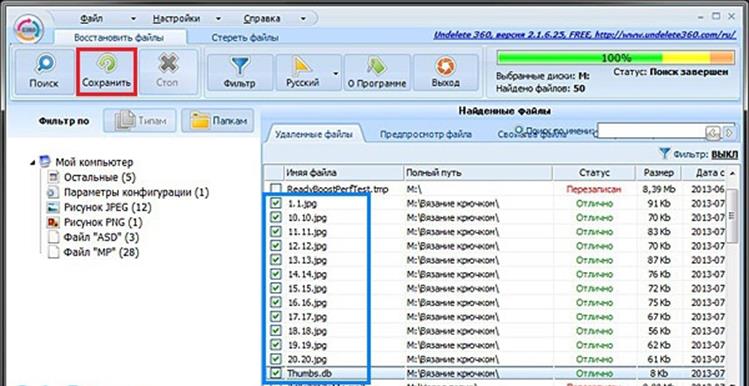Uncheck the Thumbs.db file checkbox
The height and width of the screenshot is (386, 749).
tap(276, 372)
